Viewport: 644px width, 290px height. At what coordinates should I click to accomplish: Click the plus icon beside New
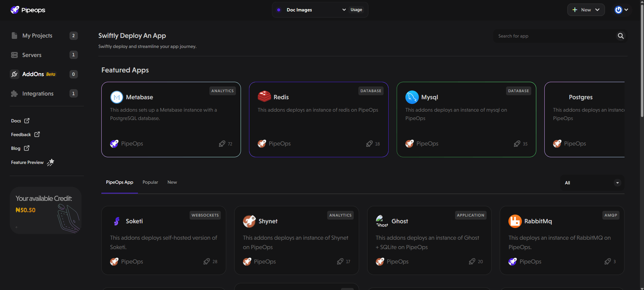(x=575, y=10)
